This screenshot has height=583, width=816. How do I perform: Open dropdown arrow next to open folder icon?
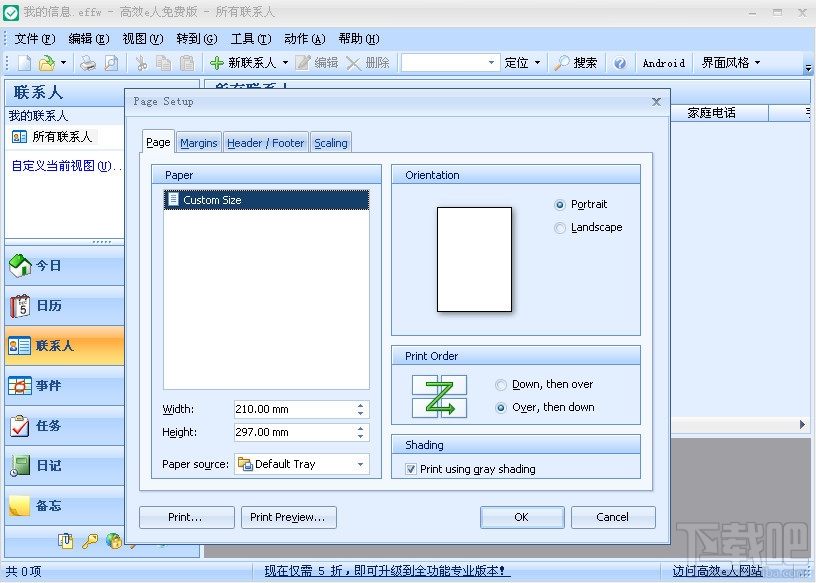point(63,63)
